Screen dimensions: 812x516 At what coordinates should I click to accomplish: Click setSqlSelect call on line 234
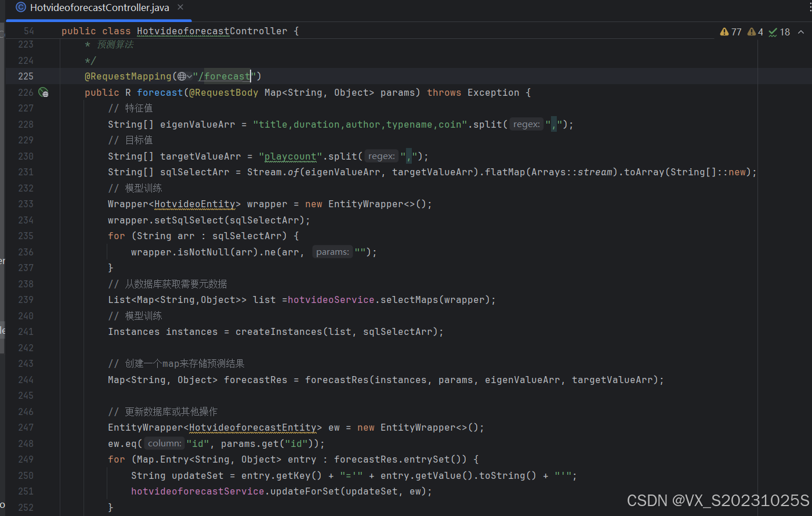189,220
